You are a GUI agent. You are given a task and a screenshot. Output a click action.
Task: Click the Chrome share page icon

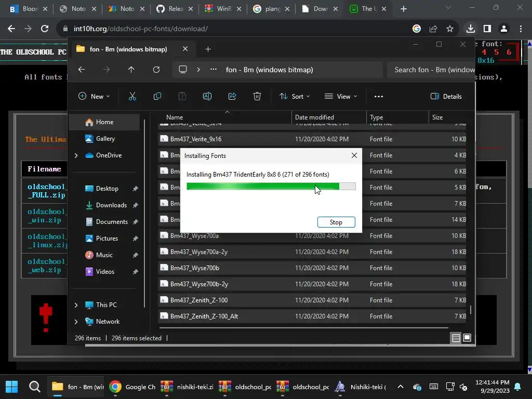(433, 29)
